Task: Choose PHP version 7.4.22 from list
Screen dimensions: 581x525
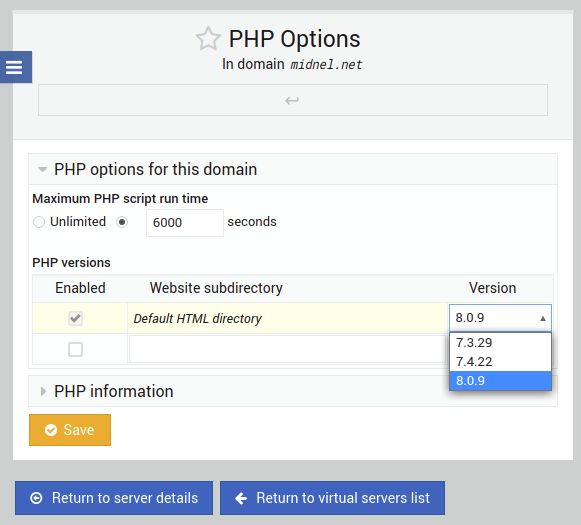Action: pos(500,362)
